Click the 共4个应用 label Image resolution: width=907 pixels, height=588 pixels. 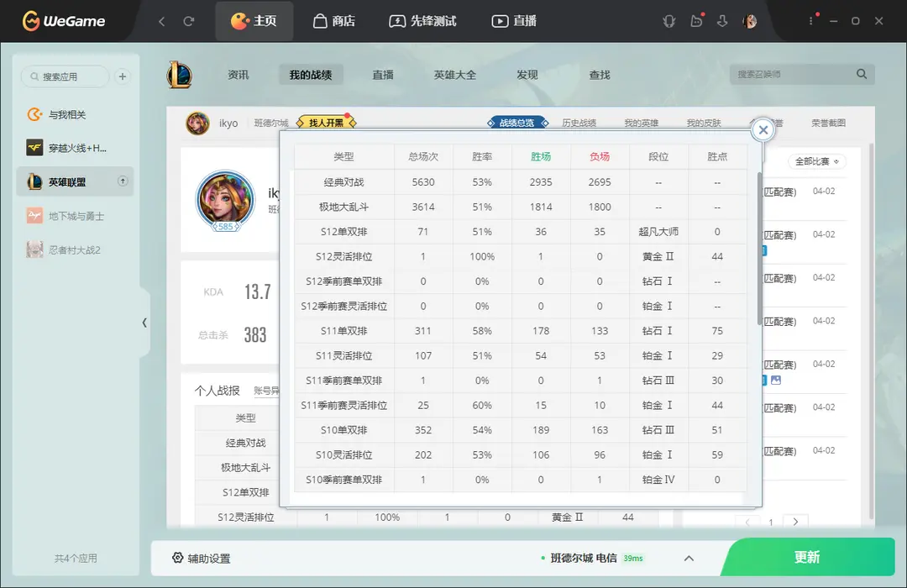click(76, 559)
